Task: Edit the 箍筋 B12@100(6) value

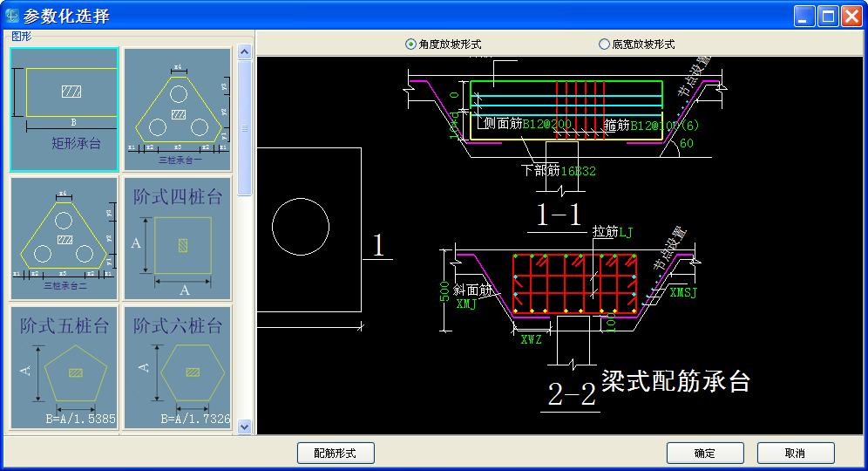Action: [664, 126]
